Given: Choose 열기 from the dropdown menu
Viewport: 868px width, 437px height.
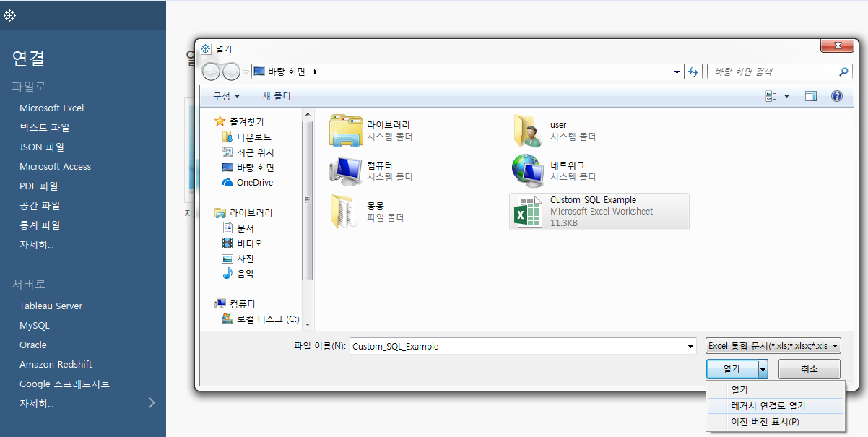Looking at the screenshot, I should 774,390.
